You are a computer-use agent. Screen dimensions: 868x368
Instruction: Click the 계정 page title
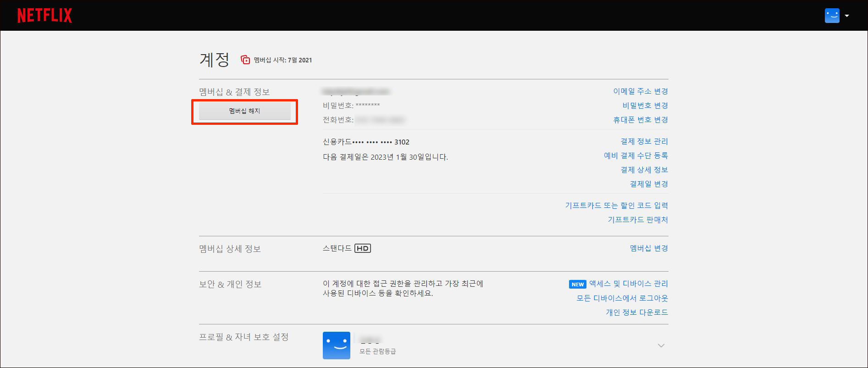[215, 60]
